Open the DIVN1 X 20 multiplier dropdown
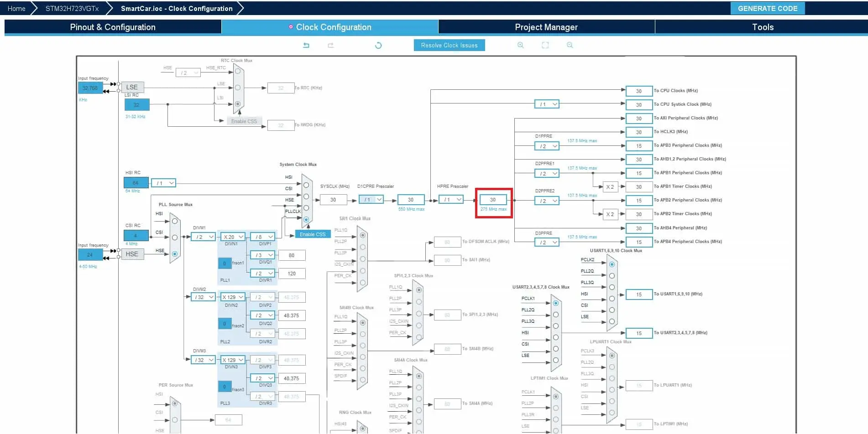 (x=233, y=237)
